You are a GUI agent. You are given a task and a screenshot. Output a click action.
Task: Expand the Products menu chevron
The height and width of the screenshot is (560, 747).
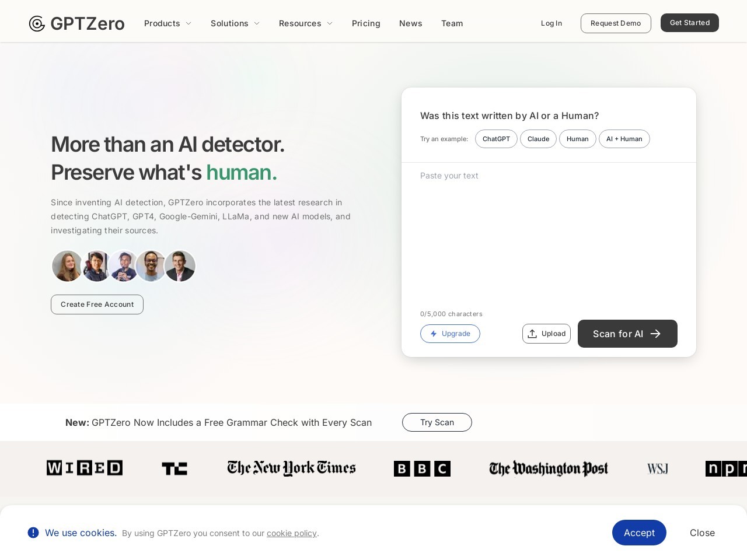pos(189,23)
